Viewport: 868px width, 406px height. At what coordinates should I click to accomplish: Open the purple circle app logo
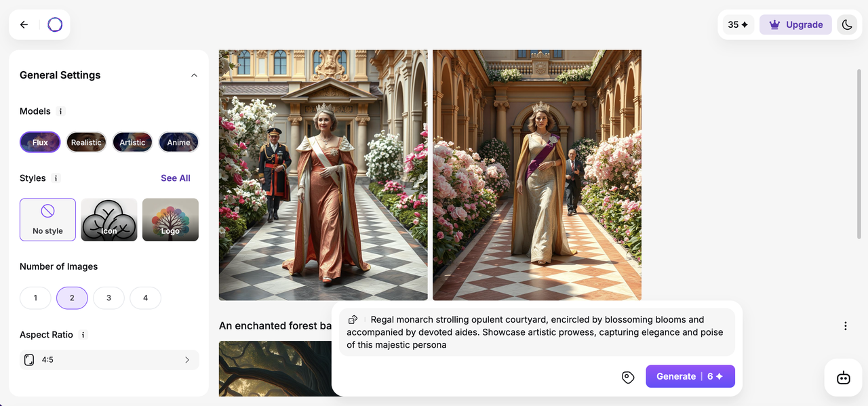click(55, 25)
